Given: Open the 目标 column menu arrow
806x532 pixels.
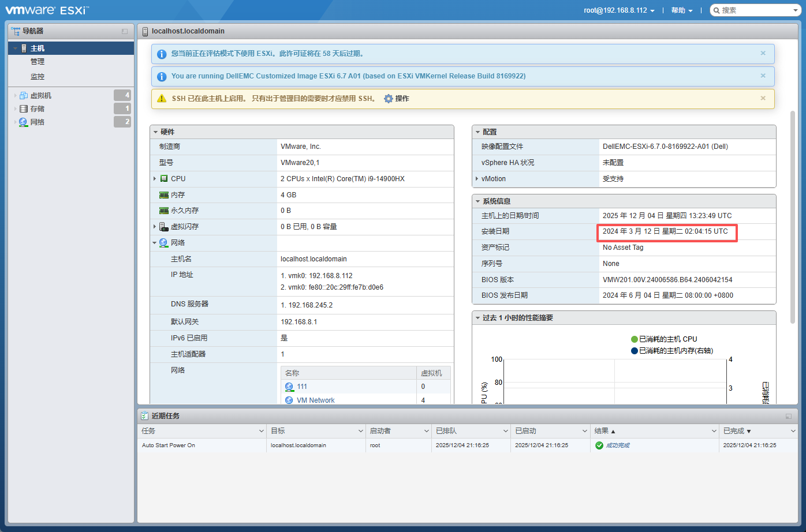Looking at the screenshot, I should [361, 431].
